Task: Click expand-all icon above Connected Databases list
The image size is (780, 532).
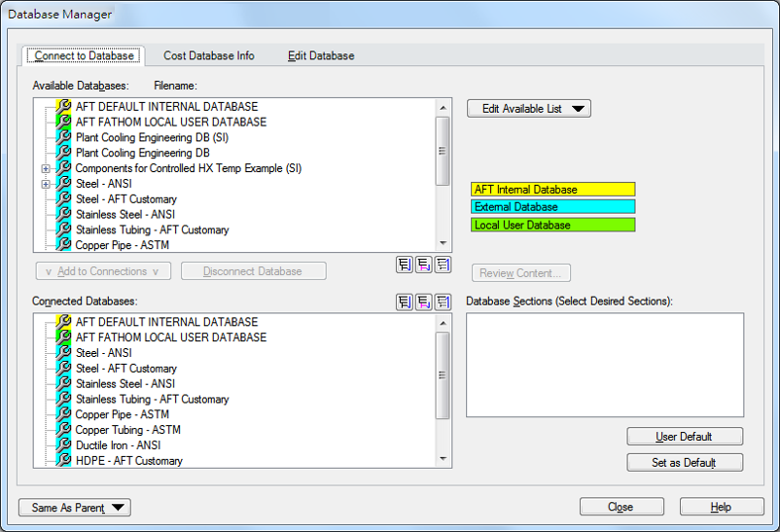Action: pos(405,301)
